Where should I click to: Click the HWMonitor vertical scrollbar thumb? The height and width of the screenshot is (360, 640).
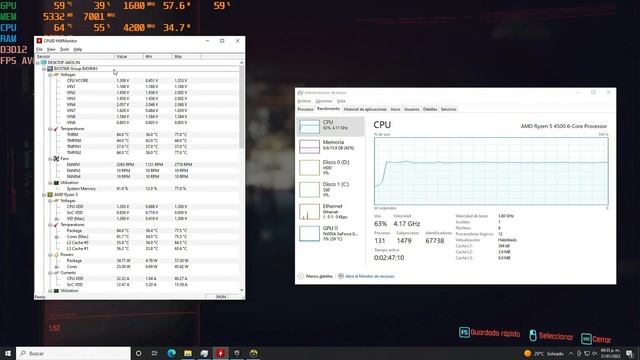coord(242,106)
